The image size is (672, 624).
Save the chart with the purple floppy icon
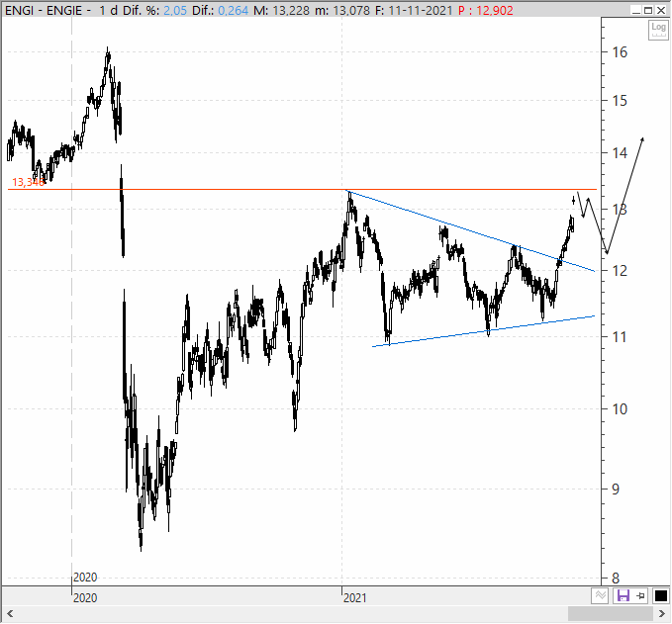click(x=623, y=595)
